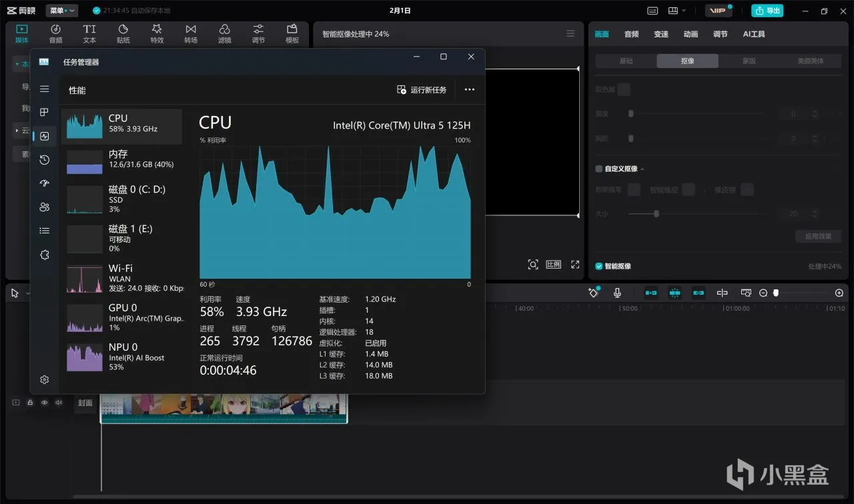The image size is (854, 504).
Task: Open the 文本 text tool
Action: [89, 34]
